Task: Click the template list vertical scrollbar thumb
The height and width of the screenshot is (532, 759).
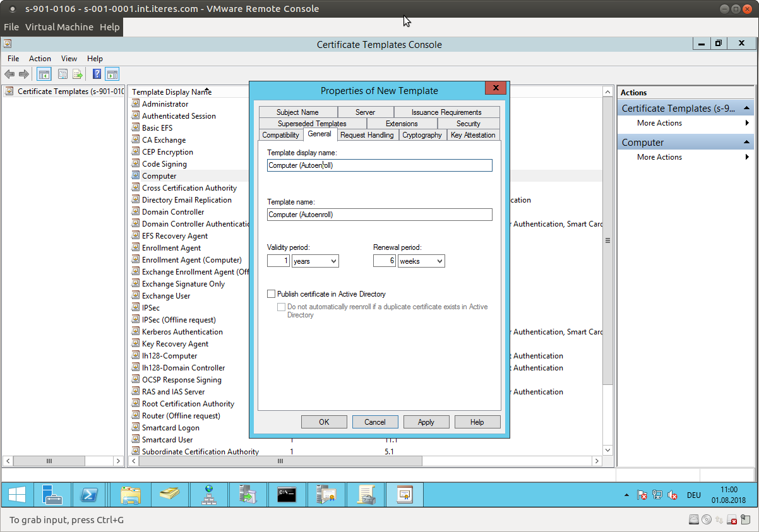Action: point(607,240)
